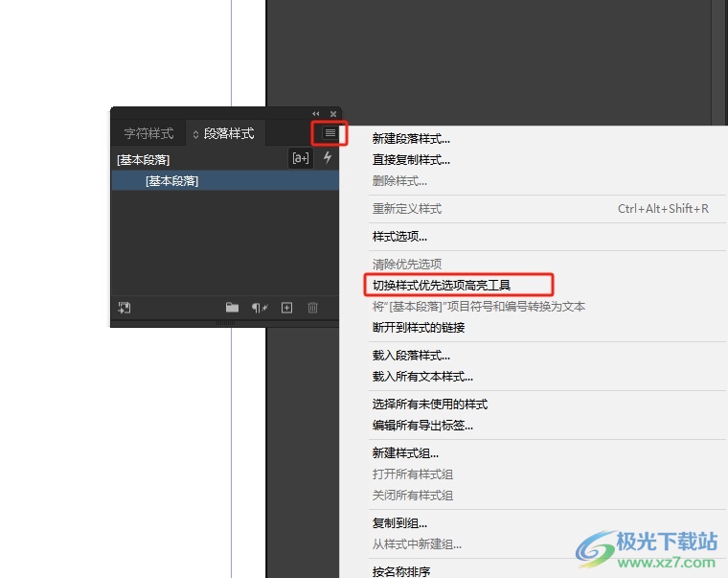Screen dimensions: 728x578
Task: Click 关闭所有样式组 menu entry
Action: [412, 496]
